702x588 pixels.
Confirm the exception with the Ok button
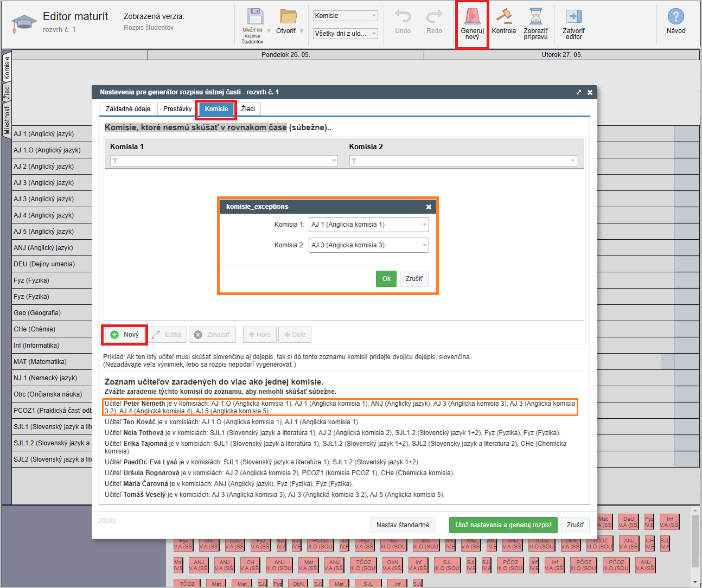pos(386,279)
